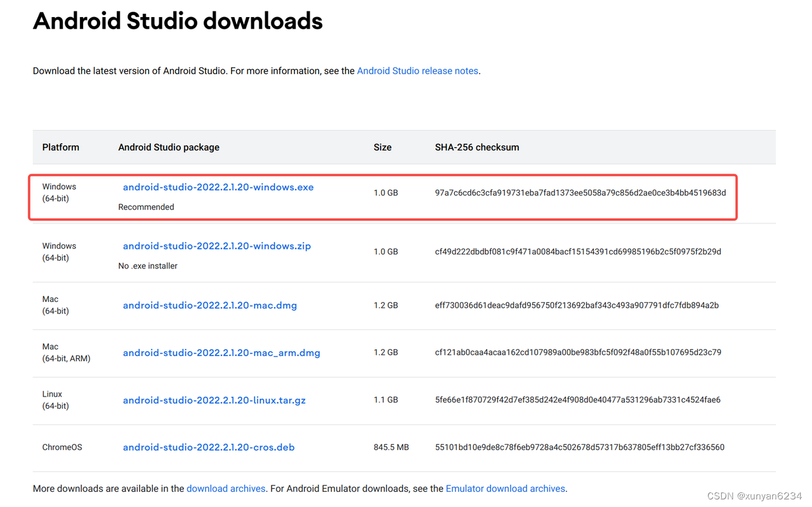Click the 1.2 GB size for mac.dmg

386,305
